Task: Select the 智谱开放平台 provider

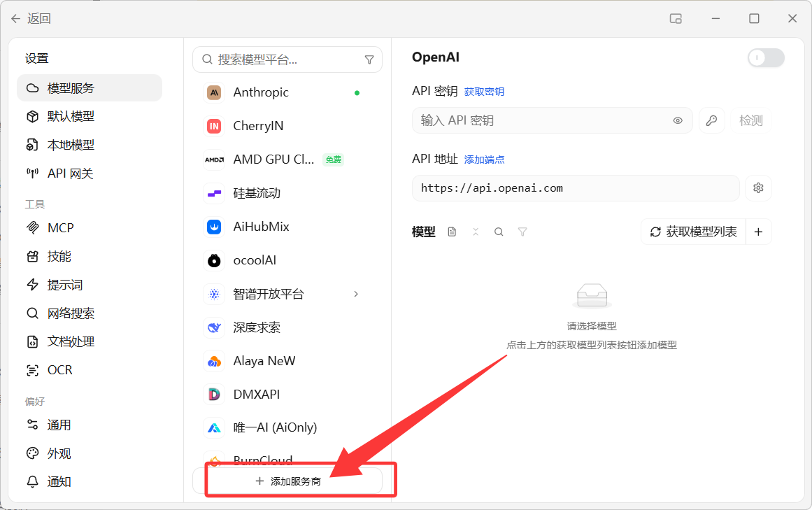Action: pyautogui.click(x=287, y=294)
